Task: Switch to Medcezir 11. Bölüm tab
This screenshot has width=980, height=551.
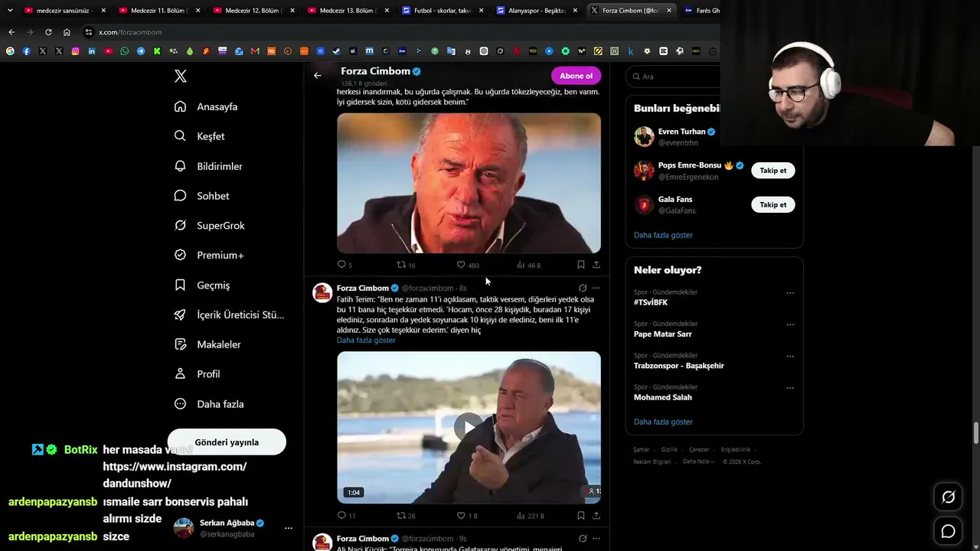Action: (x=158, y=11)
